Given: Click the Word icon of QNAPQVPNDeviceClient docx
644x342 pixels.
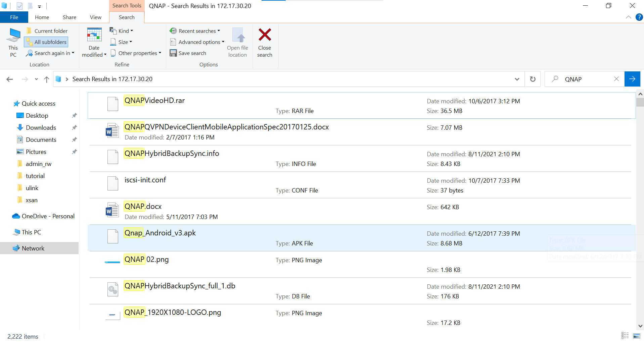Looking at the screenshot, I should coord(112,130).
